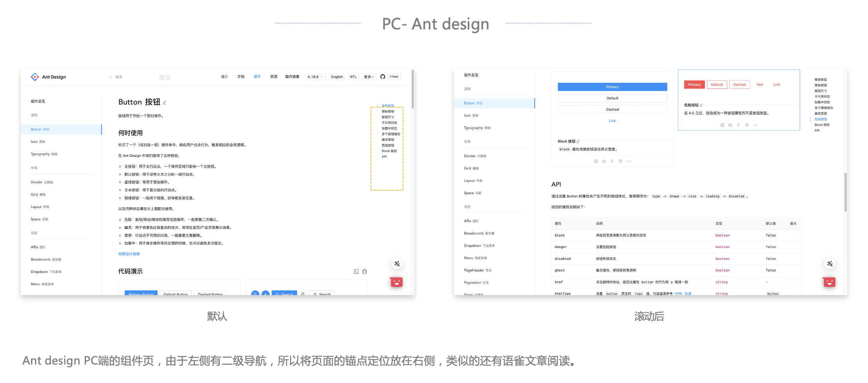The width and height of the screenshot is (868, 383).
Task: Show code with the brackets icon under 危险按钮 demo
Action: pos(755,125)
